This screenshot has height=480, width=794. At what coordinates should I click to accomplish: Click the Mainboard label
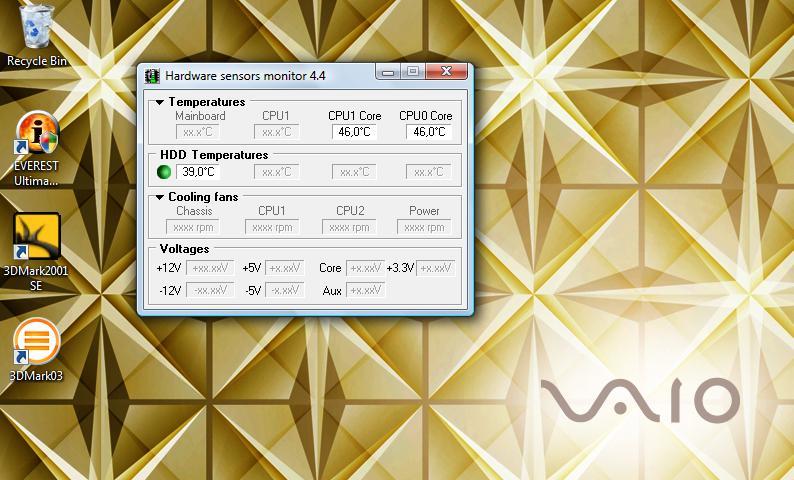(x=200, y=116)
